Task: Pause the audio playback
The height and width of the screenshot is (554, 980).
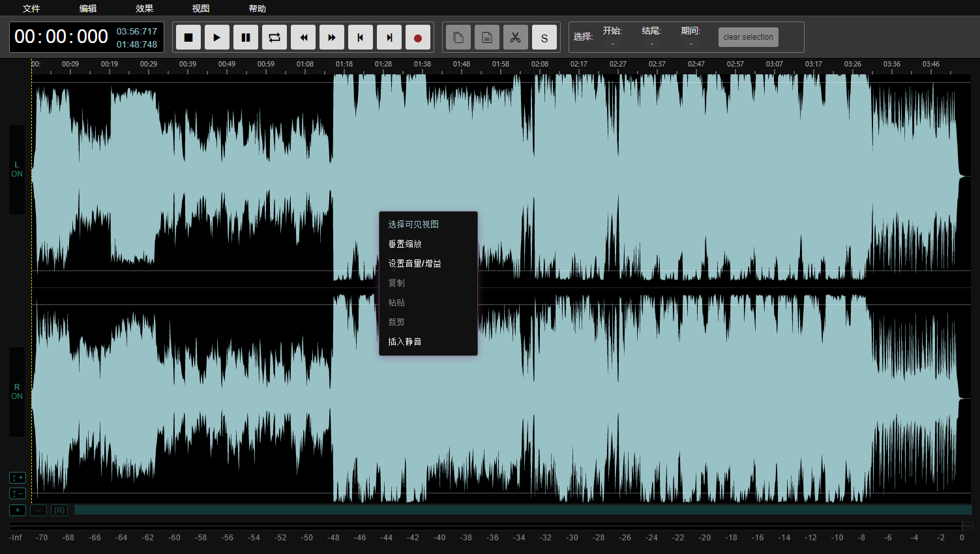Action: coord(246,37)
